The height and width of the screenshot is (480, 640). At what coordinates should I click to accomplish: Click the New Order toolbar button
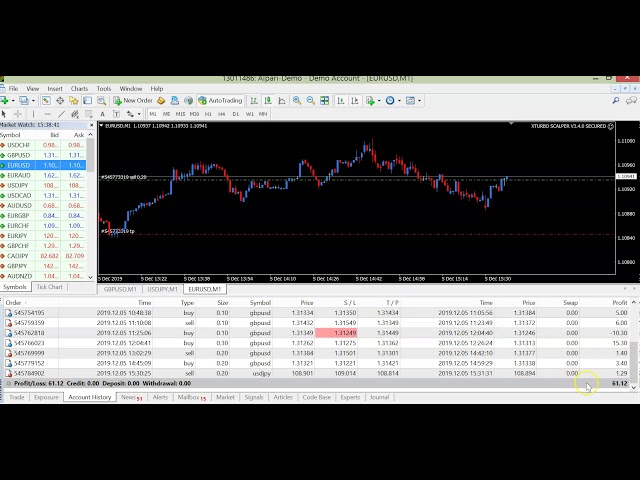(x=133, y=101)
